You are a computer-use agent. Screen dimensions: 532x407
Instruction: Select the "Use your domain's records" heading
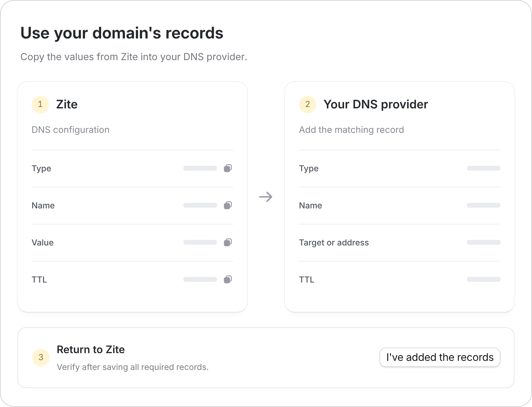[x=122, y=33]
